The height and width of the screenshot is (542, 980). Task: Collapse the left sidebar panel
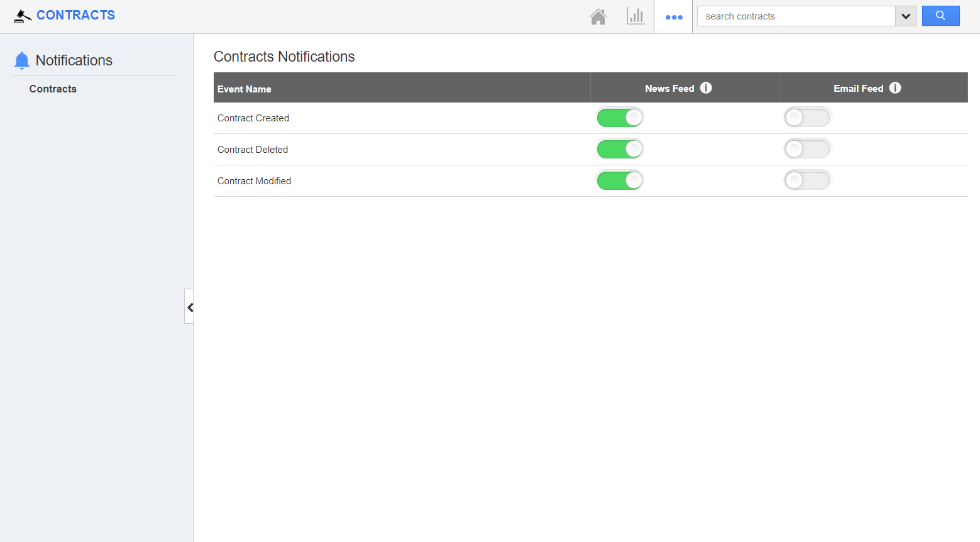[189, 307]
